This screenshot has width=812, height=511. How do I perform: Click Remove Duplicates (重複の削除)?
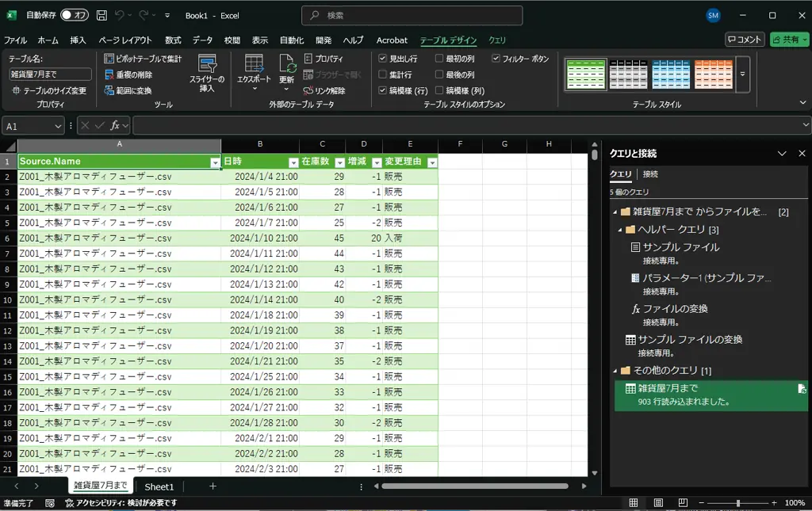point(128,74)
